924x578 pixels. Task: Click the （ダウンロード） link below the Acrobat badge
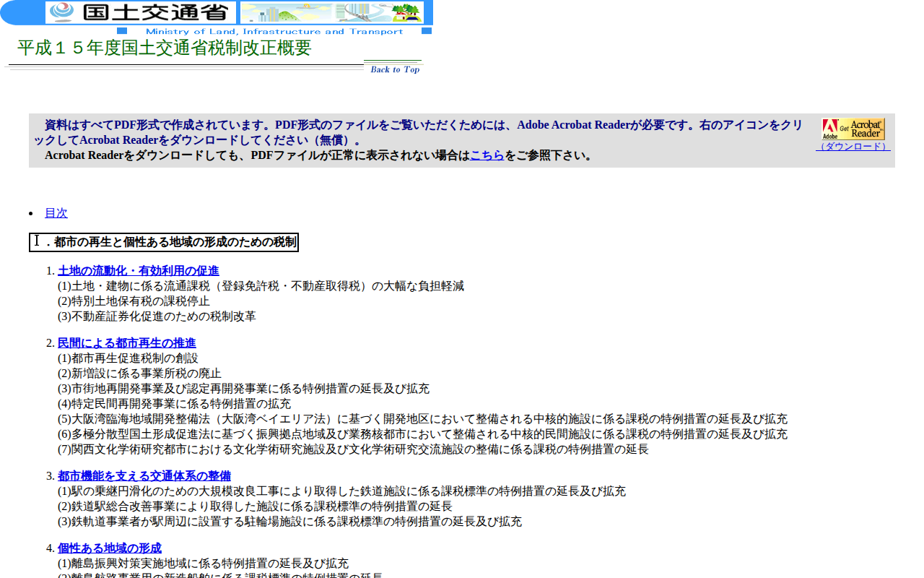click(853, 146)
